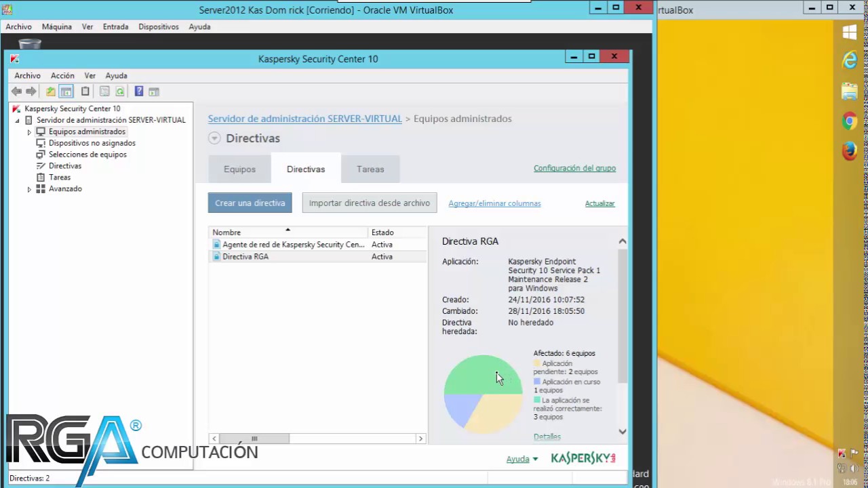Click the Actualizar link
The image size is (868, 488).
tap(599, 203)
